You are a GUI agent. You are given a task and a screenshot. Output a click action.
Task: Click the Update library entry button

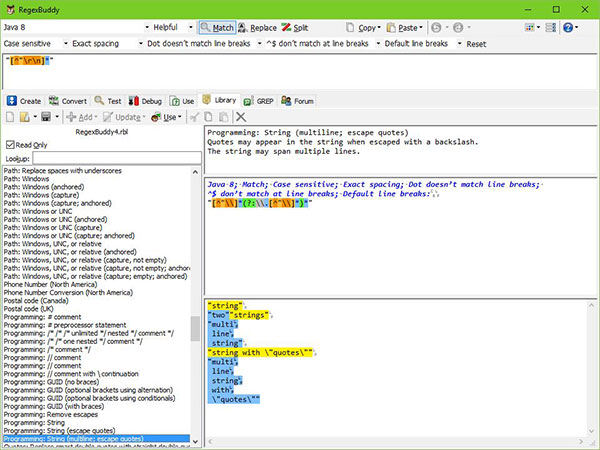point(124,117)
